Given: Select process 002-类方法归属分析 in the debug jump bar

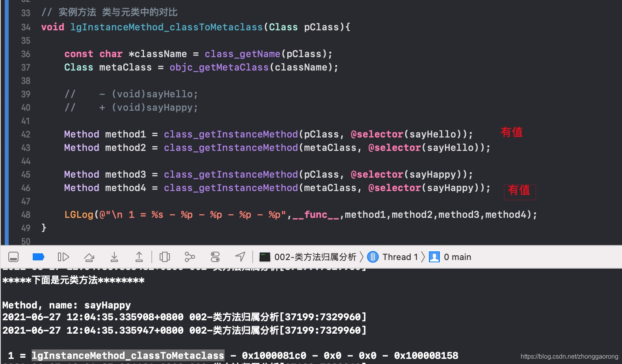Looking at the screenshot, I should (x=315, y=257).
